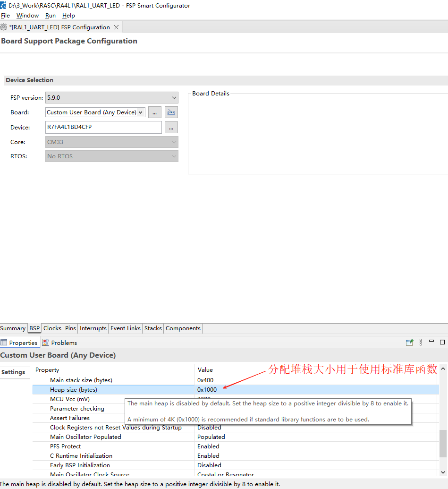Screen dimensions: 448x489
Task: Open the Window menu
Action: (x=27, y=16)
